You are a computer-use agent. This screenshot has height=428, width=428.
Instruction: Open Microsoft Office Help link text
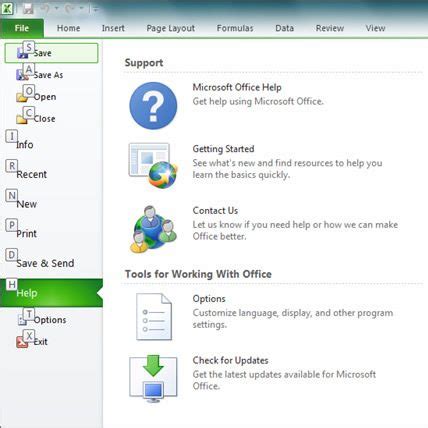click(237, 87)
